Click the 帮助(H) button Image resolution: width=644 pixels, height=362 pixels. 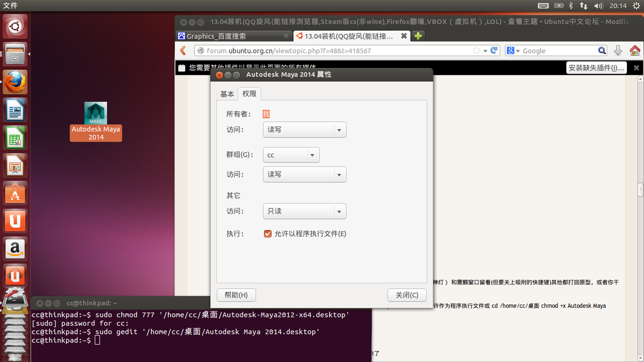click(x=236, y=295)
